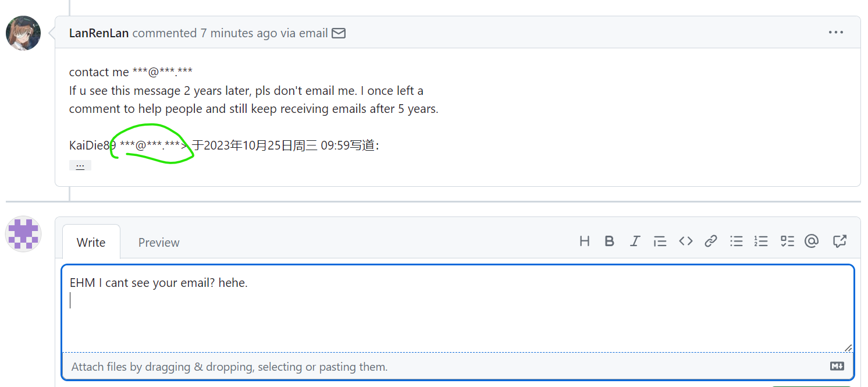
Task: Open the comment options kebab menu
Action: pos(836,32)
